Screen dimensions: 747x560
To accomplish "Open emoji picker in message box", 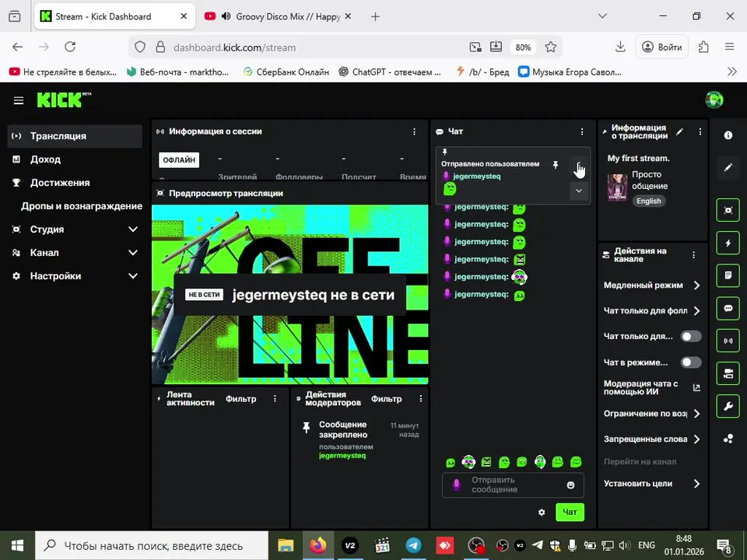I will click(570, 485).
